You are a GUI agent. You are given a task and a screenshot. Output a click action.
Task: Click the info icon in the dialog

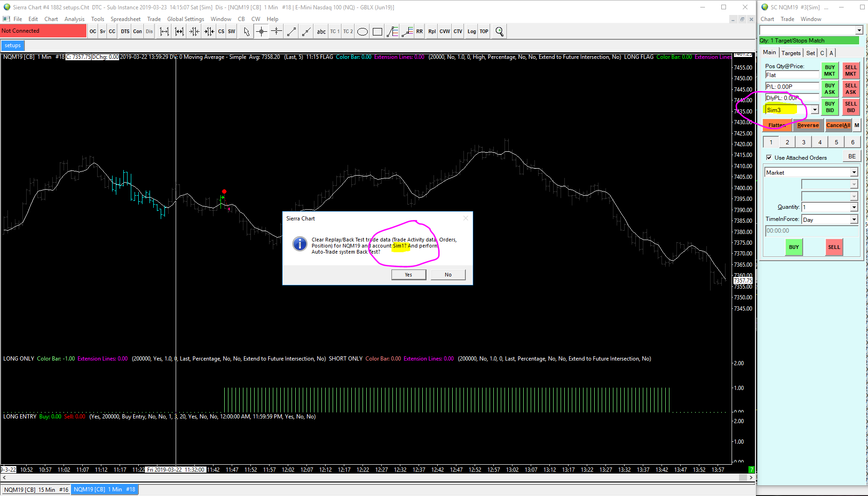[299, 244]
